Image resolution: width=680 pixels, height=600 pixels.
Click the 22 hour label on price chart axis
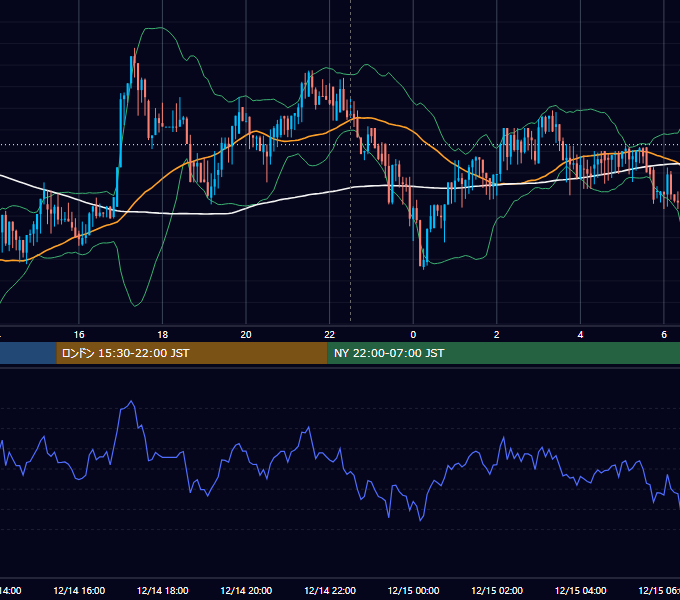[330, 335]
